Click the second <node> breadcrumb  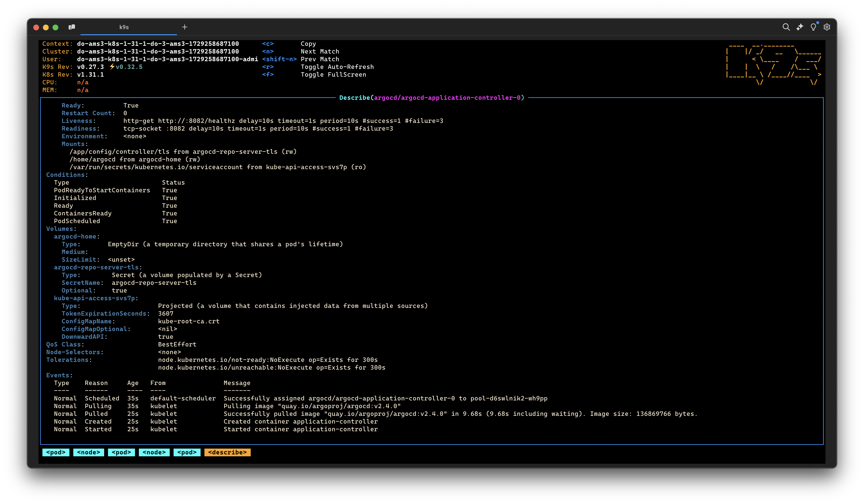154,452
